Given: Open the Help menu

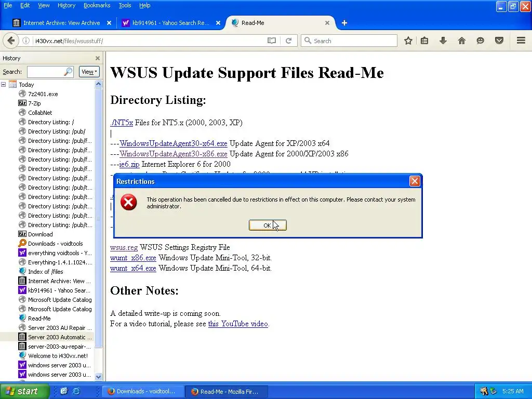Looking at the screenshot, I should 145,5.
